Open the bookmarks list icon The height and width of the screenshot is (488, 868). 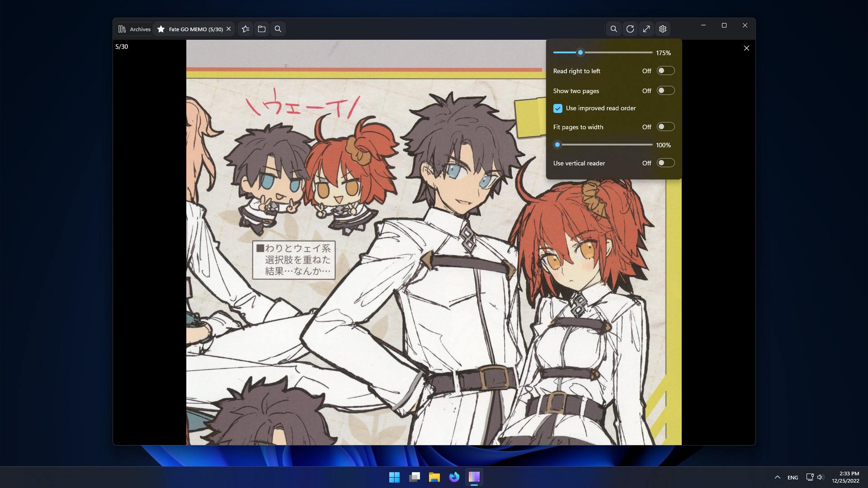pyautogui.click(x=245, y=29)
